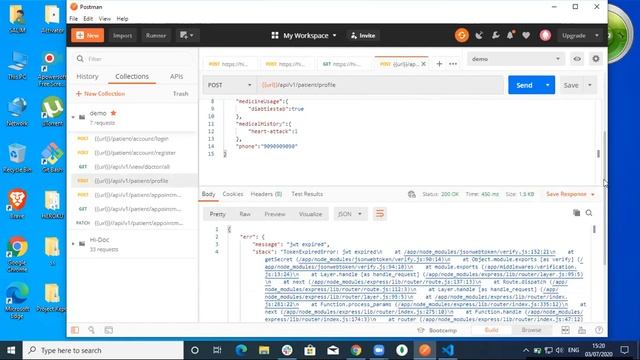
Task: Close the active POST request tab
Action: point(423,64)
